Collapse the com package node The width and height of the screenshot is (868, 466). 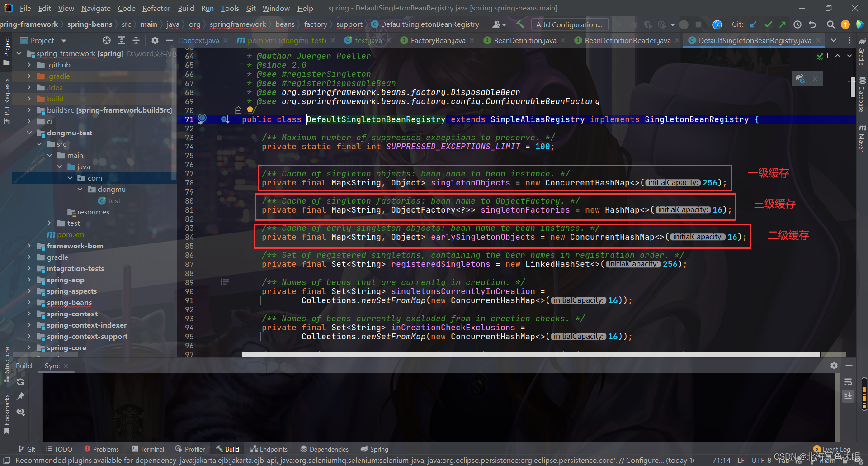click(x=70, y=178)
